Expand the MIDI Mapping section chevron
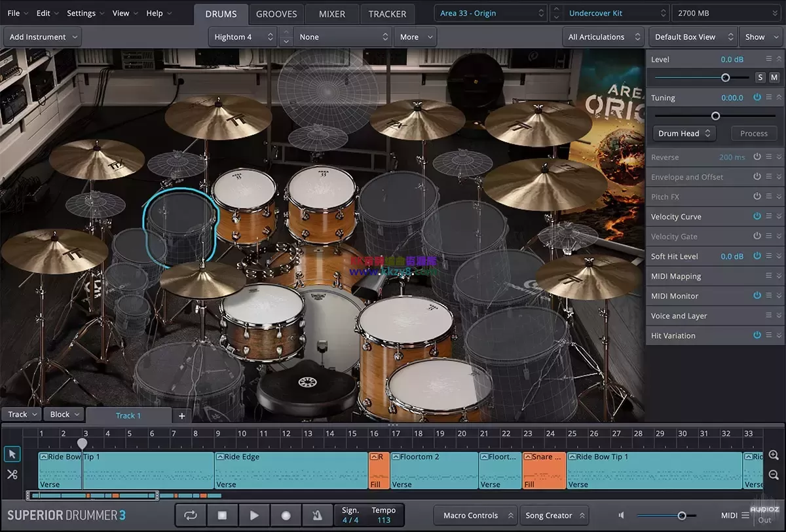The width and height of the screenshot is (786, 532). pyautogui.click(x=779, y=276)
